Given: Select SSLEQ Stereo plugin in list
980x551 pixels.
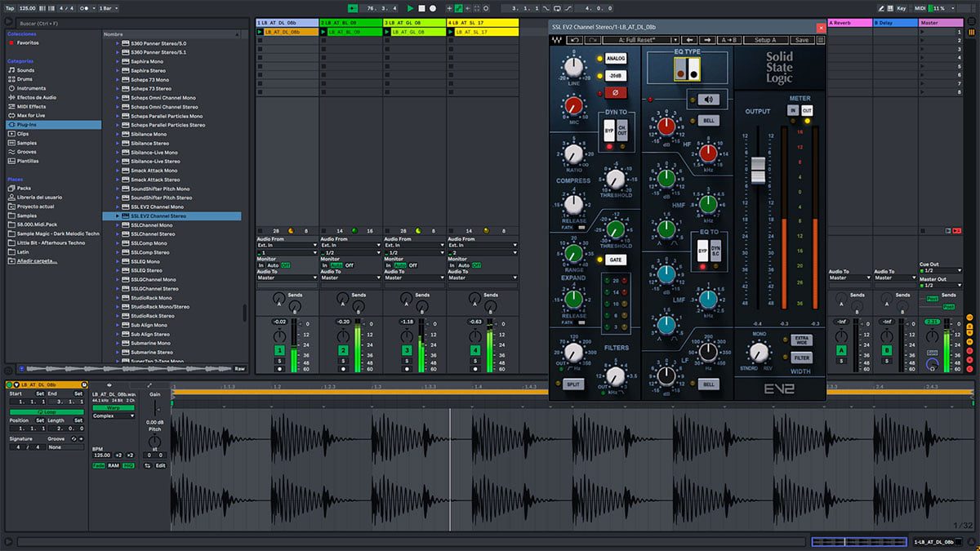Looking at the screenshot, I should 146,270.
